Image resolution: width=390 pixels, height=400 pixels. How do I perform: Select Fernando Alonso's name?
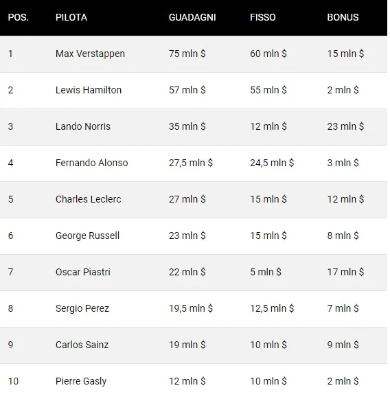(92, 163)
